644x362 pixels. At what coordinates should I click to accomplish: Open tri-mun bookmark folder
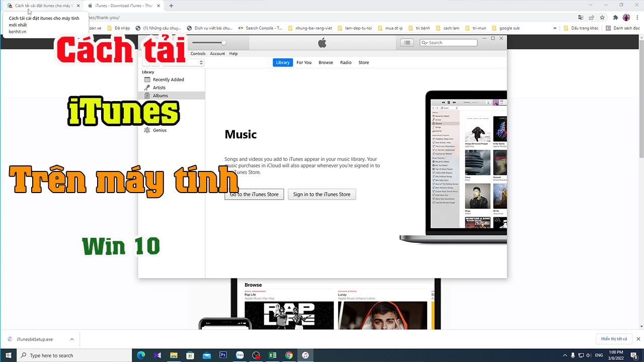pyautogui.click(x=475, y=28)
